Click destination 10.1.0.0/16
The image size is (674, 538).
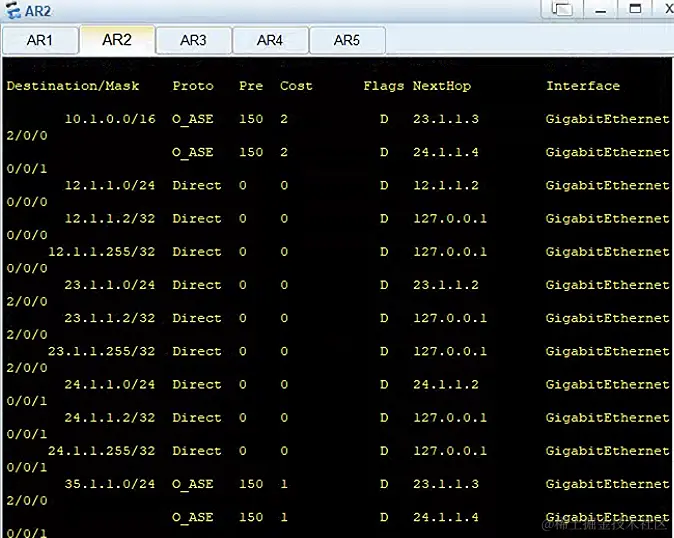110,119
